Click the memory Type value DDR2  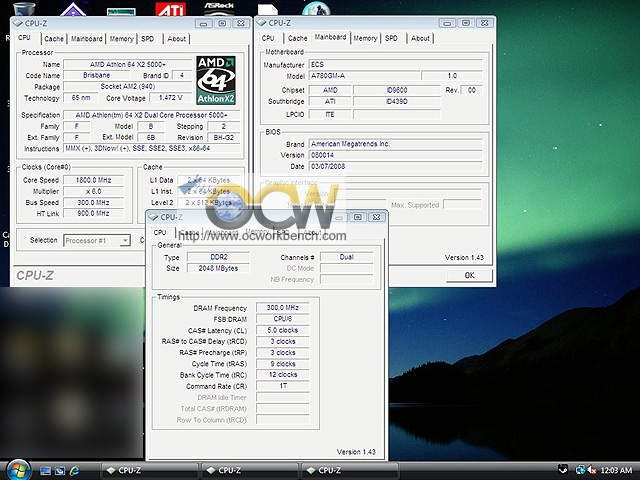[218, 257]
